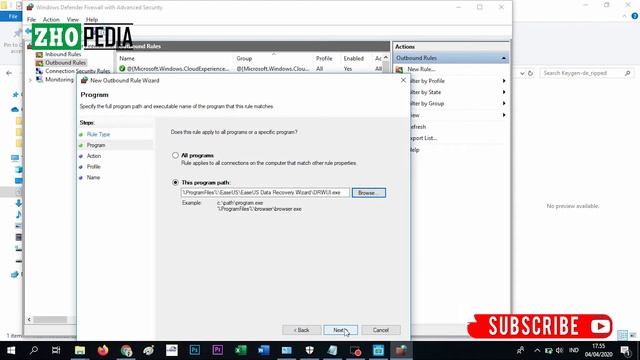The width and height of the screenshot is (640, 360).
Task: Click Next in the rule wizard
Action: click(340, 330)
